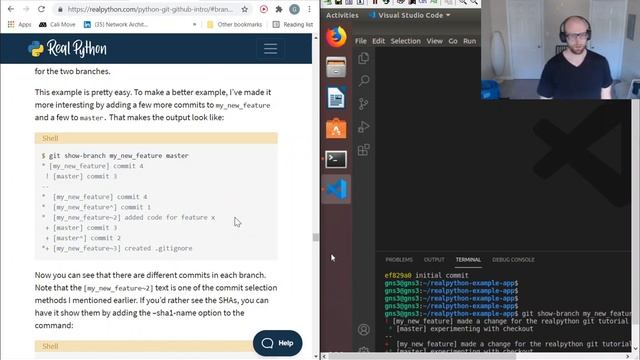
Task: Switch to the OUTPUT panel tab
Action: tap(434, 260)
